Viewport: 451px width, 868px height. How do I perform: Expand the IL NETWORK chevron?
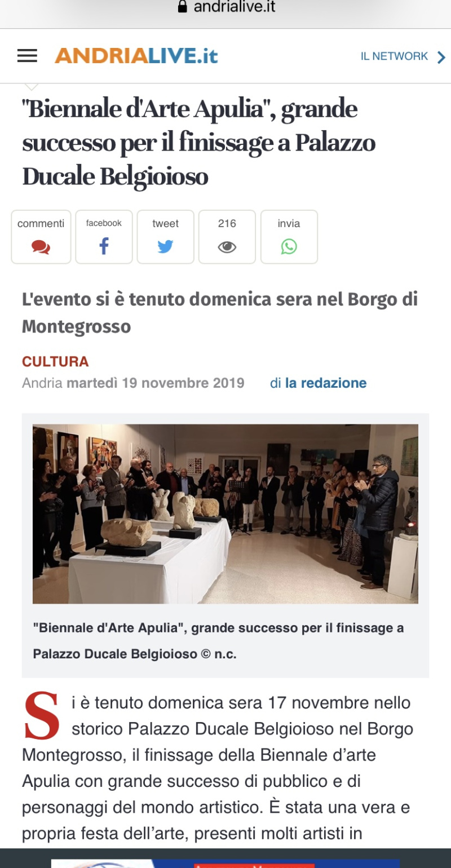click(x=441, y=56)
